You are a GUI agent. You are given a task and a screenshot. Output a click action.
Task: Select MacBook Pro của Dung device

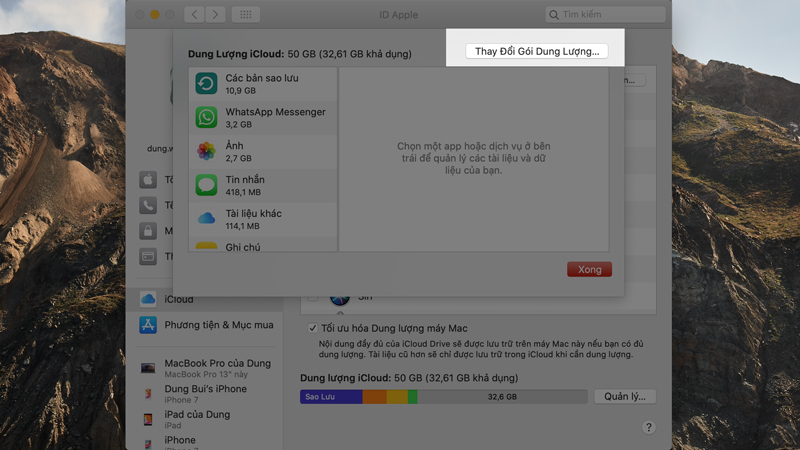point(207,368)
